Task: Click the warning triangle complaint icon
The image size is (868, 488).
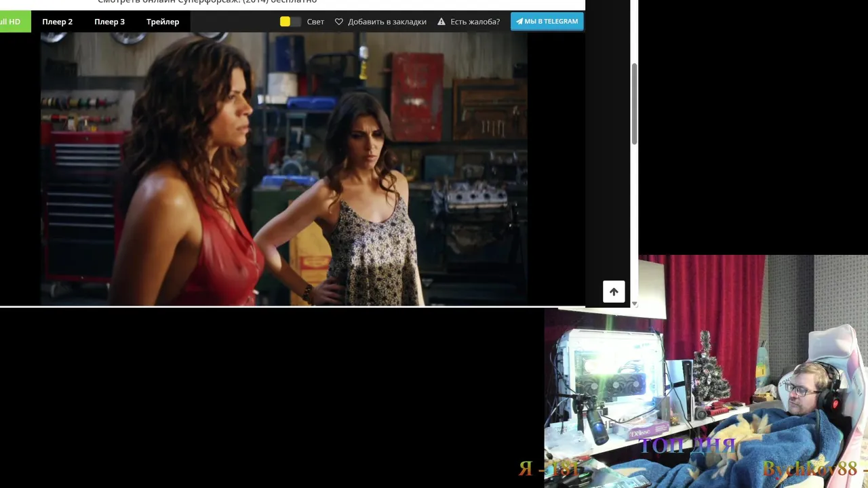Action: click(x=441, y=22)
